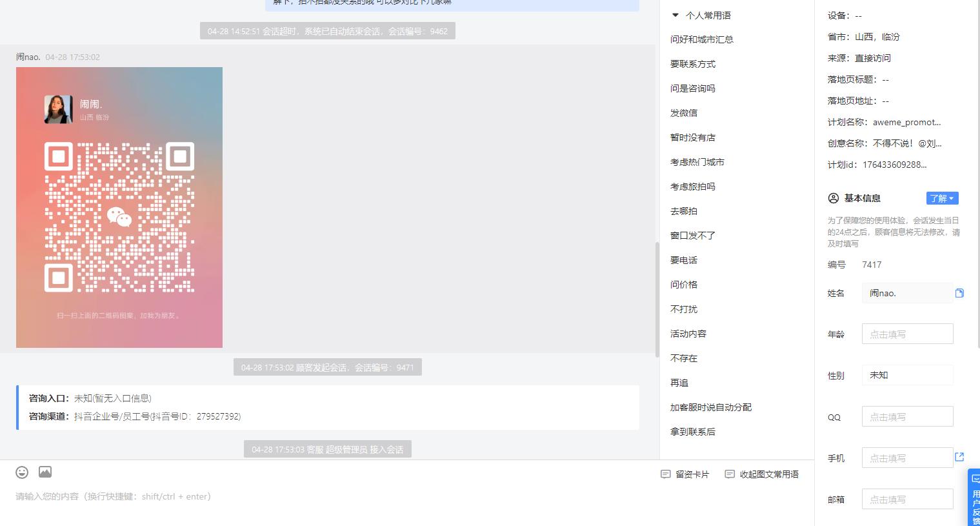
Task: Select phrase 问是咨询吗
Action: click(x=693, y=88)
